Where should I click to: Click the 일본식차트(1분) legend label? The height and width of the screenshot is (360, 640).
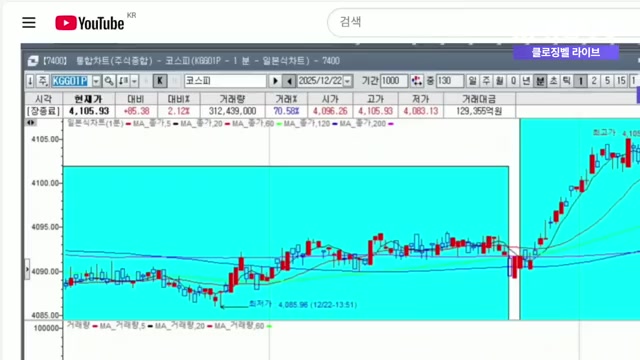[x=95, y=123]
